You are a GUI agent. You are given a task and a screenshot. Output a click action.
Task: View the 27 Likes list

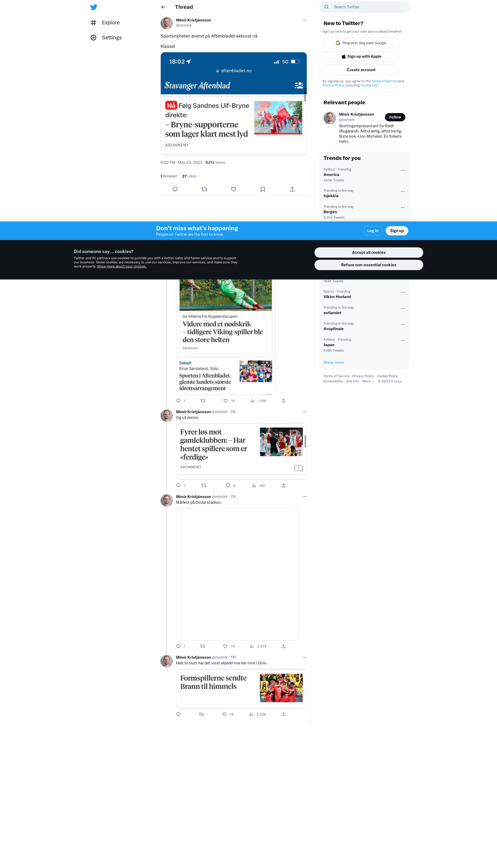[189, 176]
